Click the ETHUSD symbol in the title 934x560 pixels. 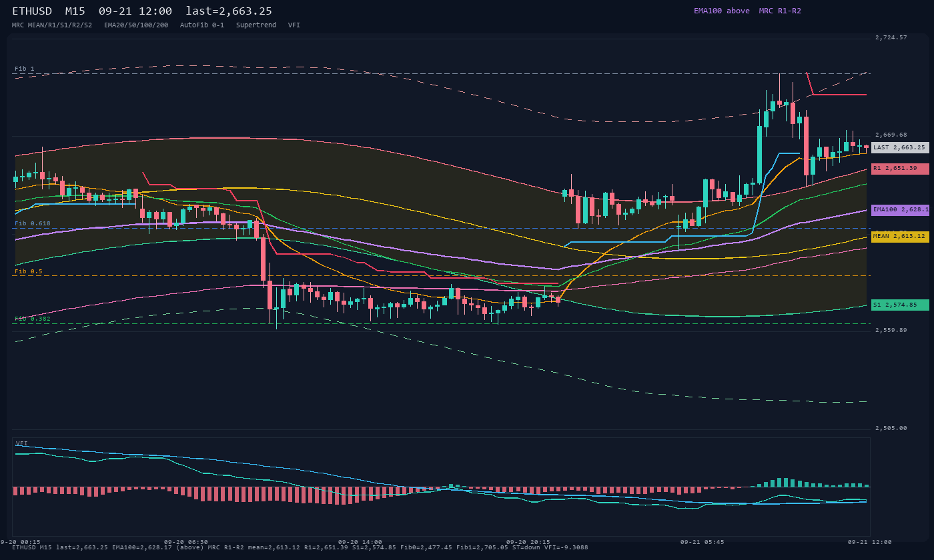32,11
